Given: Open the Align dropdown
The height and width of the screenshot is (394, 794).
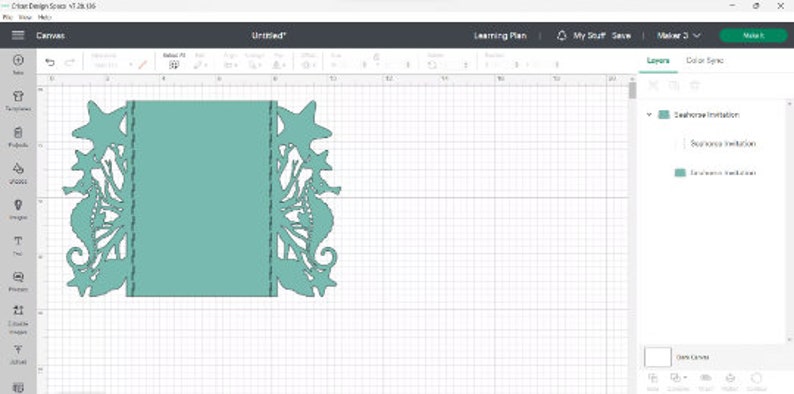Looking at the screenshot, I should click(231, 65).
